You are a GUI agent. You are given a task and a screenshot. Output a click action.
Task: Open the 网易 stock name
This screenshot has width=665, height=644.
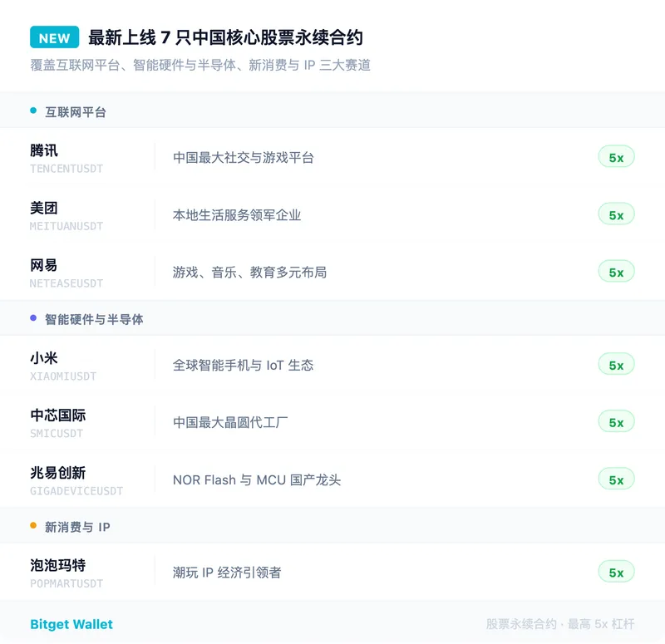[44, 265]
